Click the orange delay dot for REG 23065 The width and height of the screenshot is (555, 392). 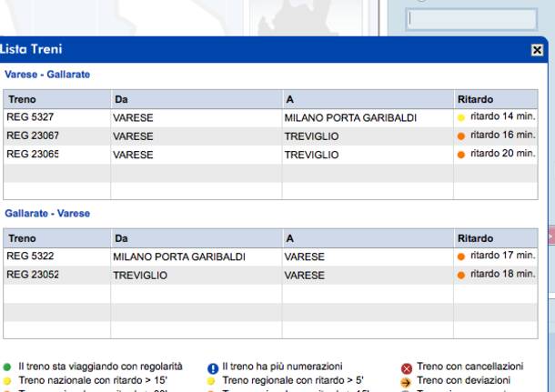point(461,155)
